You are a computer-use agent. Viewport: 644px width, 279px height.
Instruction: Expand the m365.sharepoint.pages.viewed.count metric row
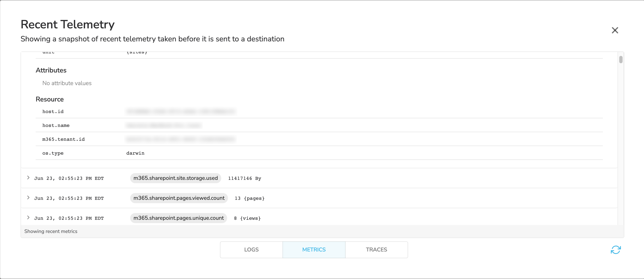pos(28,198)
